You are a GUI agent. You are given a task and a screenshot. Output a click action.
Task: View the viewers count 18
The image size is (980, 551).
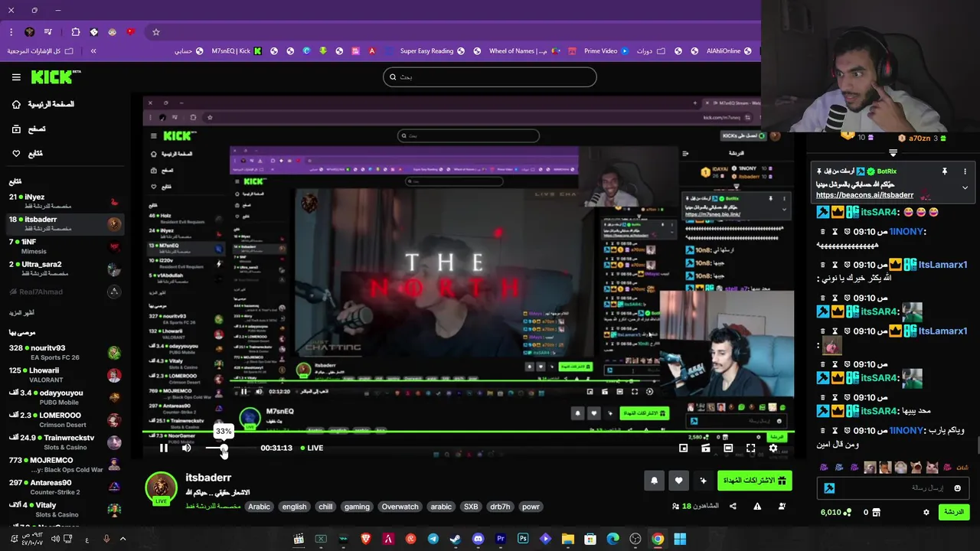pyautogui.click(x=695, y=506)
